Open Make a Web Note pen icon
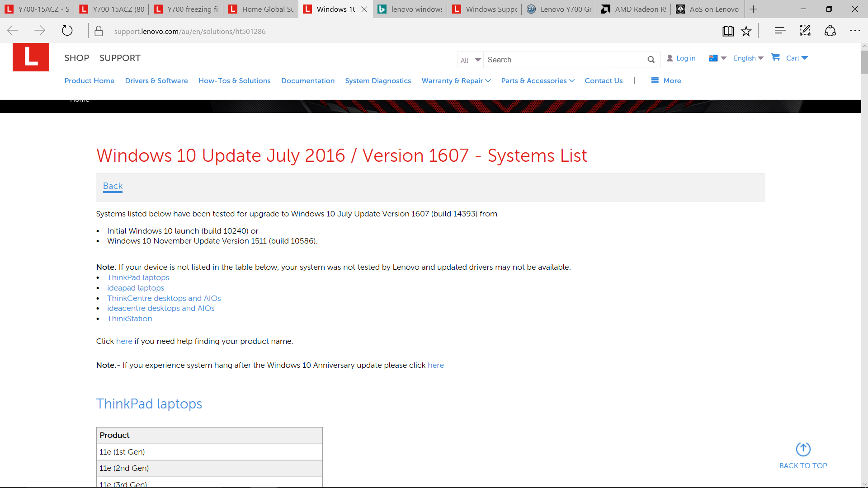The width and height of the screenshot is (868, 488). tap(805, 31)
